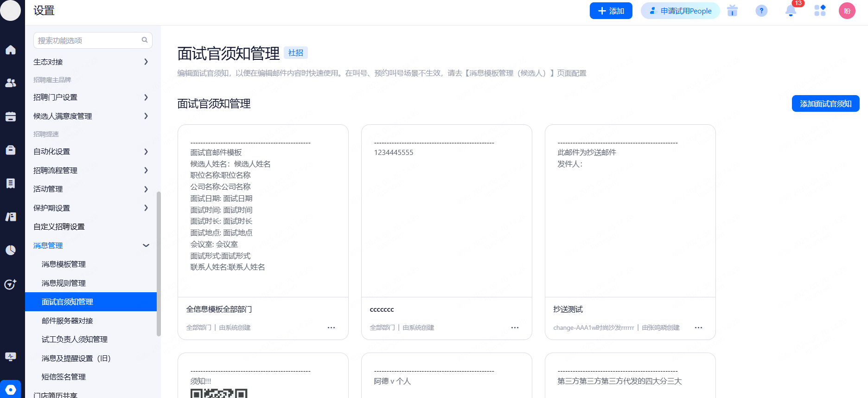Open more options for ccccccc card
The height and width of the screenshot is (398, 868).
(x=515, y=327)
